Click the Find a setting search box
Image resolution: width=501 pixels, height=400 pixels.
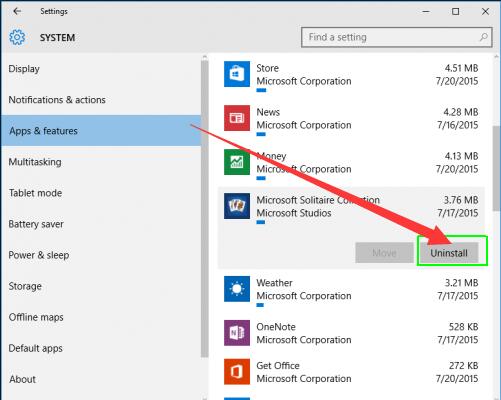pos(397,37)
